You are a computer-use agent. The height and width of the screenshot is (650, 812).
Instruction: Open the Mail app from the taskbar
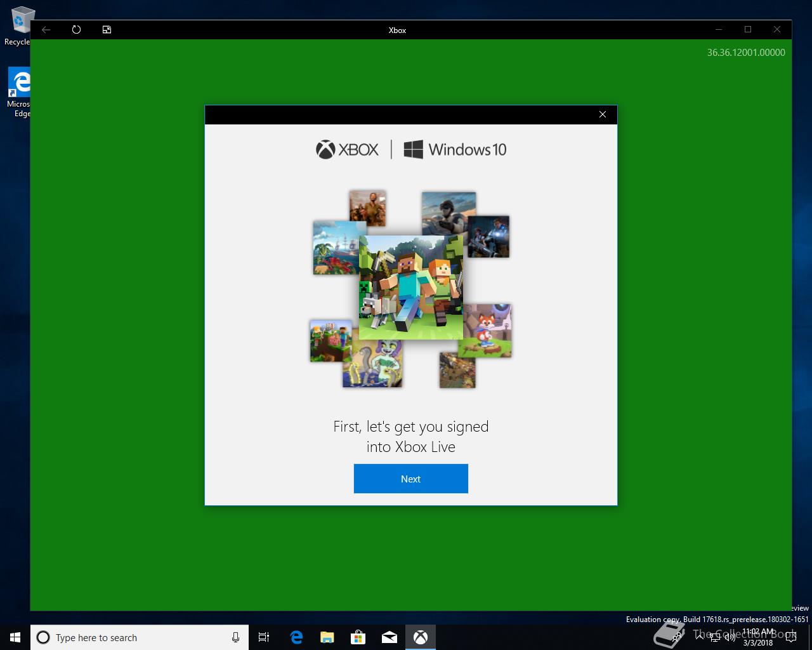(x=389, y=637)
